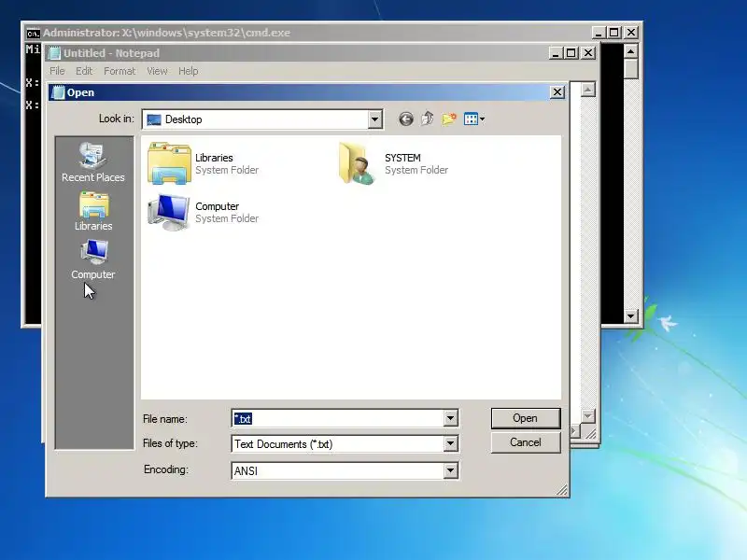Click the File name input field
Viewport: 747px width, 560px height.
tap(338, 418)
